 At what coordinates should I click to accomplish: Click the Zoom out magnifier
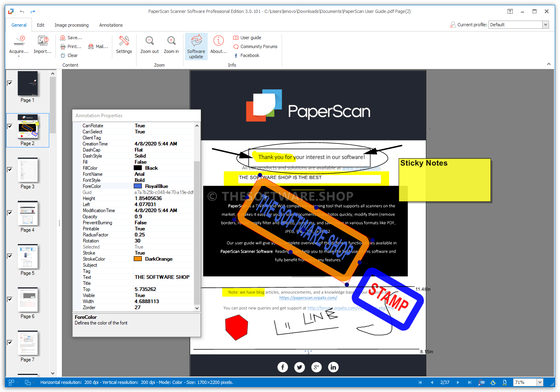click(x=149, y=41)
